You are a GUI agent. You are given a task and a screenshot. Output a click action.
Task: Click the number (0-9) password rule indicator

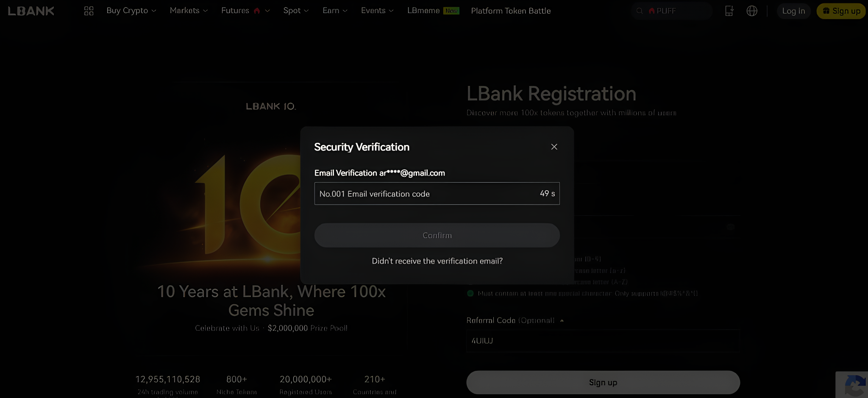(x=470, y=259)
